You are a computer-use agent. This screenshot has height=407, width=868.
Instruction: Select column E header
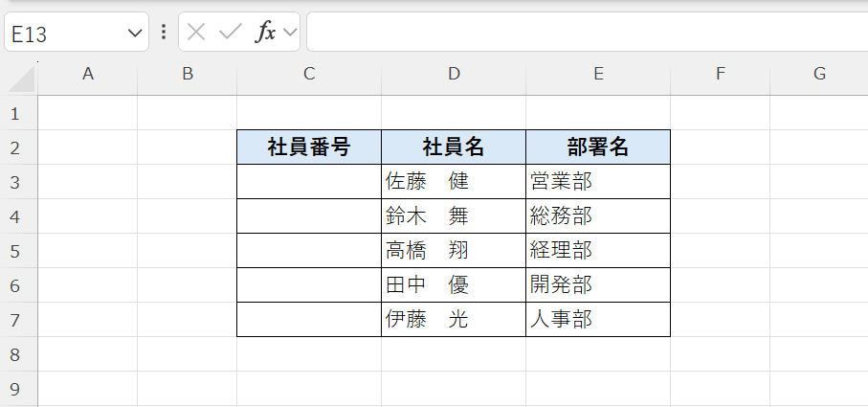(598, 74)
